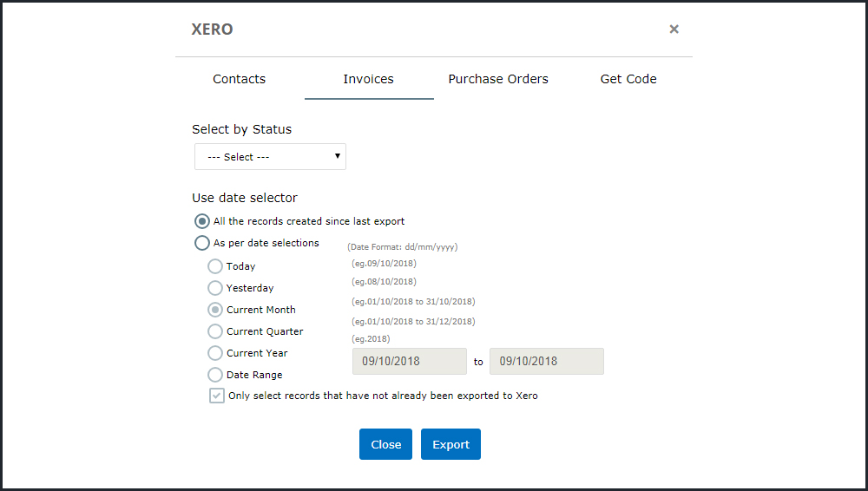Open the Get Code tab
This screenshot has width=868, height=491.
coord(628,79)
